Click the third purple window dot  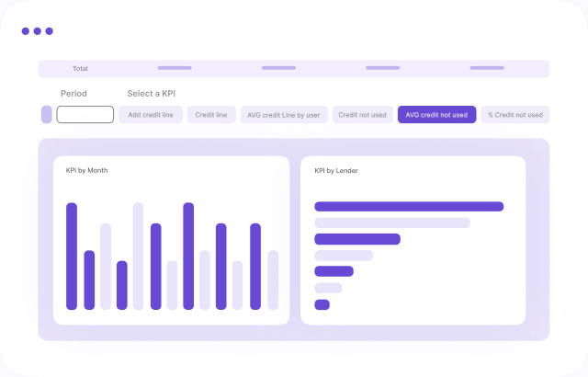point(50,31)
